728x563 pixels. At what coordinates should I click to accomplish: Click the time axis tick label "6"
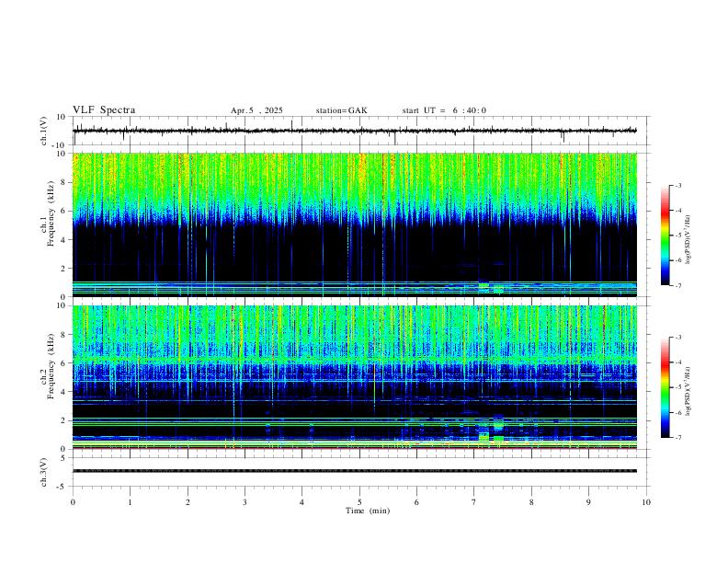tap(417, 502)
